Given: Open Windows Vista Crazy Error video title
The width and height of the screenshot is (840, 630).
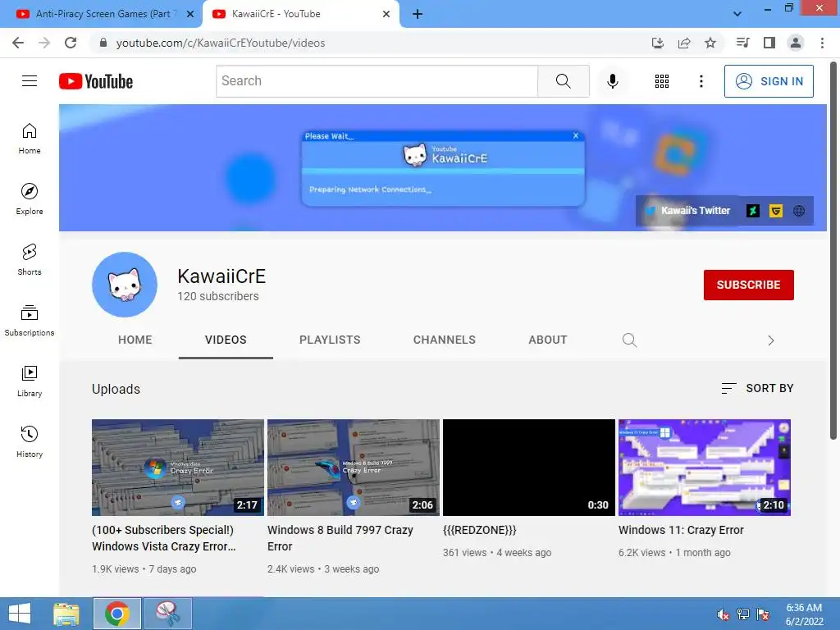Looking at the screenshot, I should (164, 538).
